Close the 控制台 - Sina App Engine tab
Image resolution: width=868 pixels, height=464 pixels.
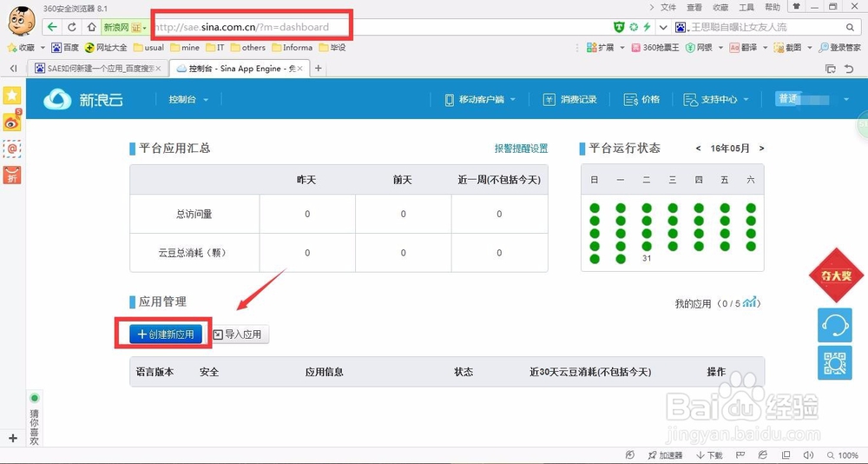(x=300, y=69)
